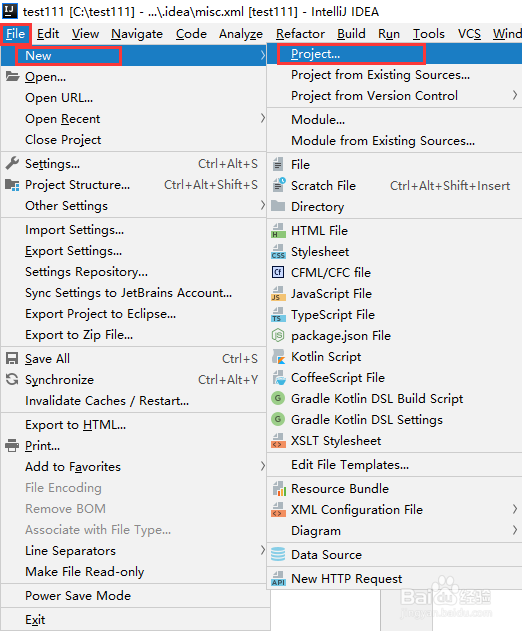The height and width of the screenshot is (631, 522).
Task: Open the Refactor menu
Action: (x=300, y=34)
